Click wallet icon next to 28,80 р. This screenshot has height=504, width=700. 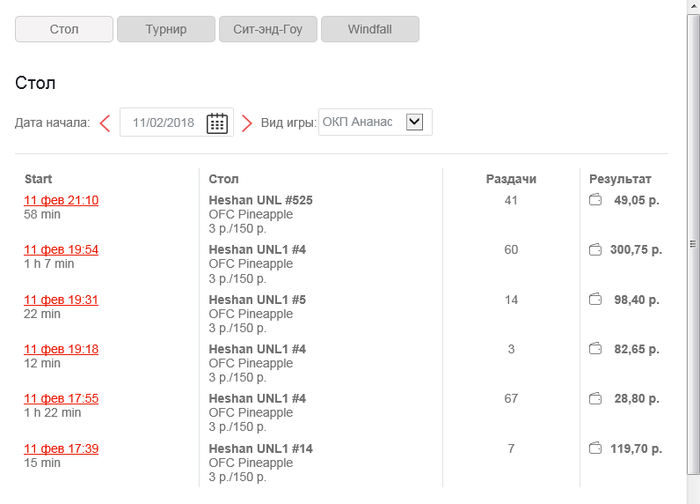595,398
